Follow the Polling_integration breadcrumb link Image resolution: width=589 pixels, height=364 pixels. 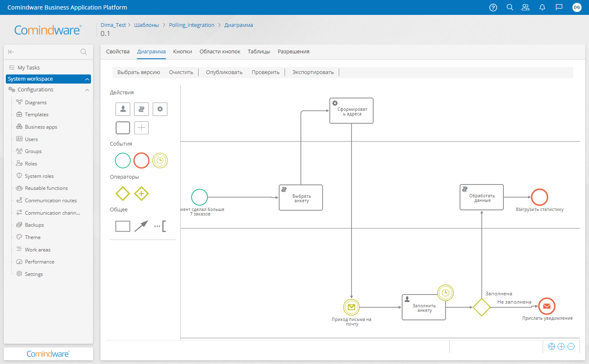coord(192,25)
